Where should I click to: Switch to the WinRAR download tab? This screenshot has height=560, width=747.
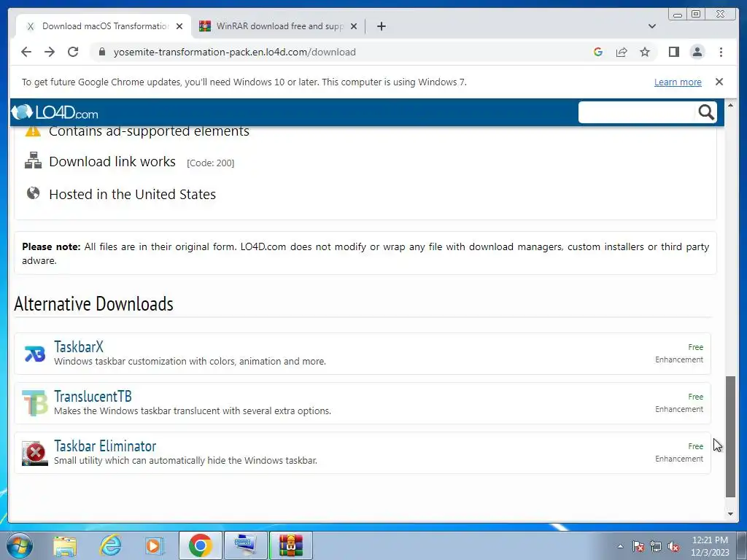click(279, 26)
